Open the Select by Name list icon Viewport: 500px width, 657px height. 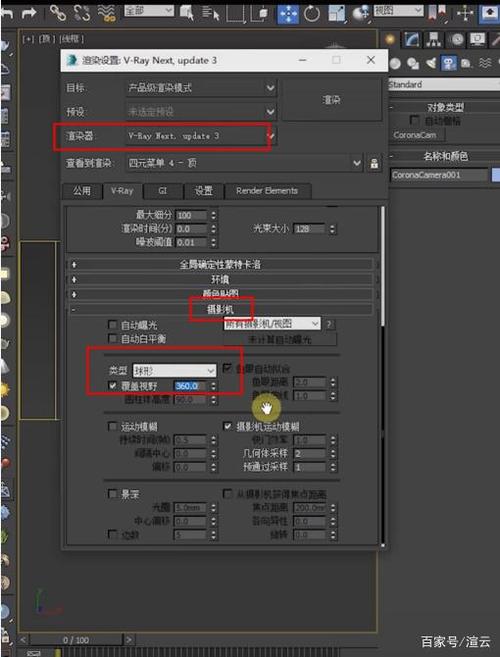[210, 13]
